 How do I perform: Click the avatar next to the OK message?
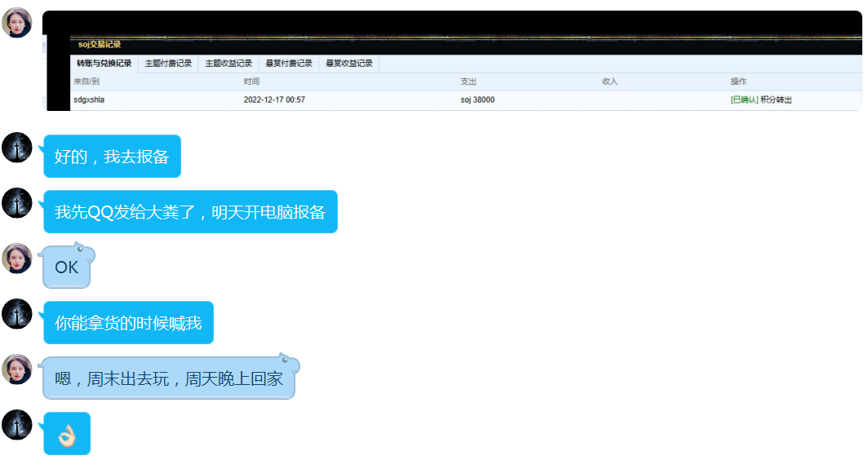[x=17, y=259]
